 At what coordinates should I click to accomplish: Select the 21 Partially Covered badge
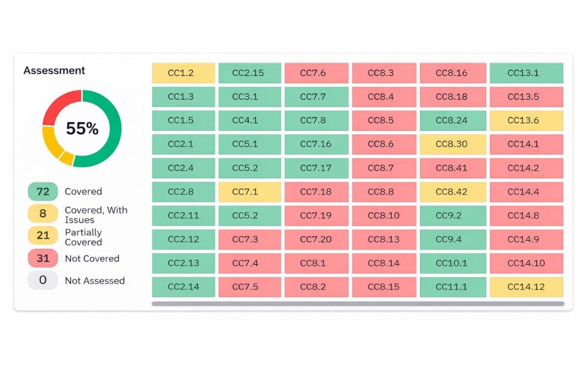tap(43, 236)
